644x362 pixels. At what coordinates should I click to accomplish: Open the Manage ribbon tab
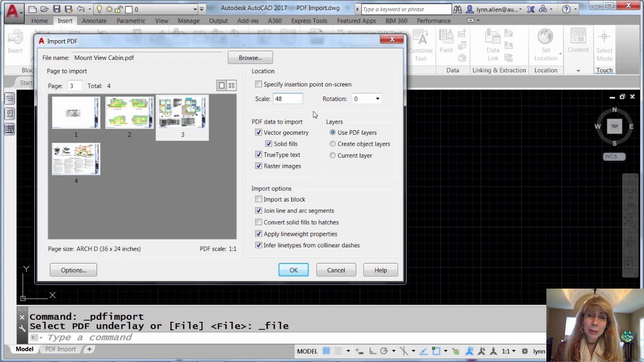click(188, 21)
